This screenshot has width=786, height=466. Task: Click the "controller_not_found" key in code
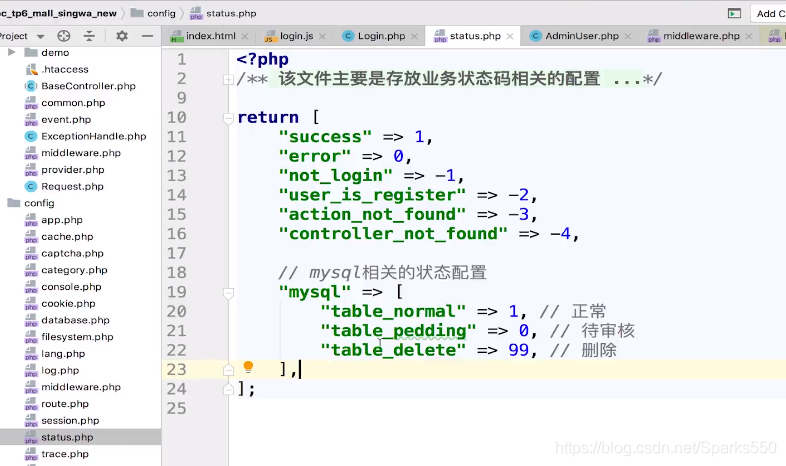(393, 234)
